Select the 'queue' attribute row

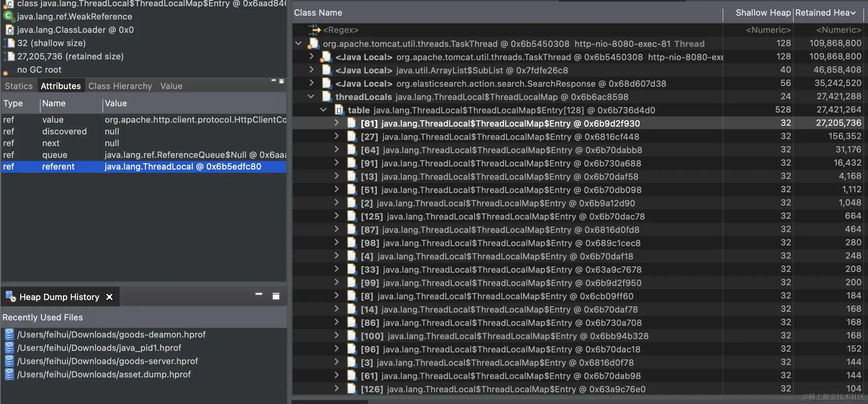click(x=144, y=155)
